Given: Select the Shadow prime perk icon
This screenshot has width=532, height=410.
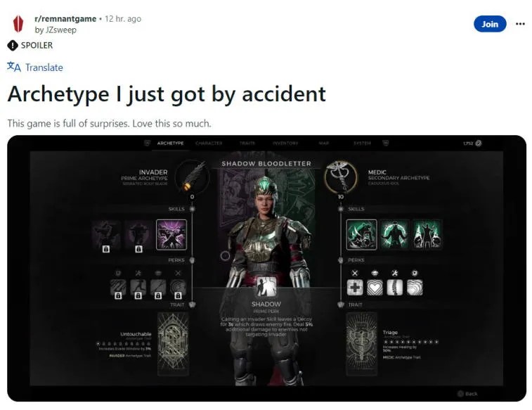Looking at the screenshot, I should tap(266, 286).
